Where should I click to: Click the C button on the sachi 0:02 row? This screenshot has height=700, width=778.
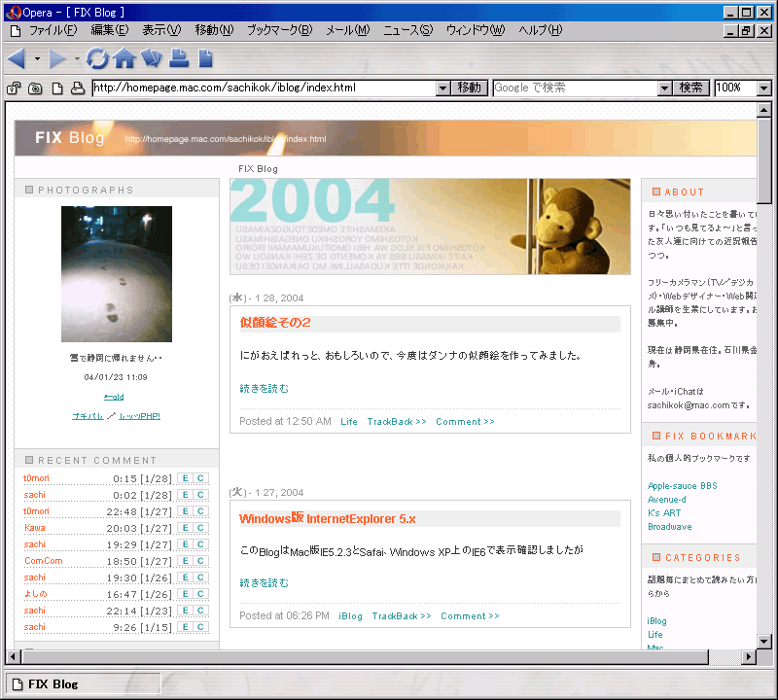[x=200, y=495]
